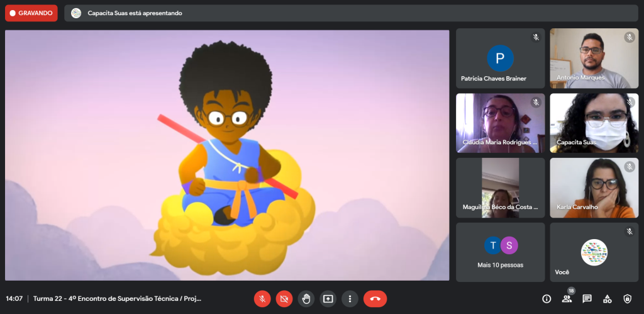The width and height of the screenshot is (644, 314).
Task: Click the present now screen share icon
Action: click(328, 299)
